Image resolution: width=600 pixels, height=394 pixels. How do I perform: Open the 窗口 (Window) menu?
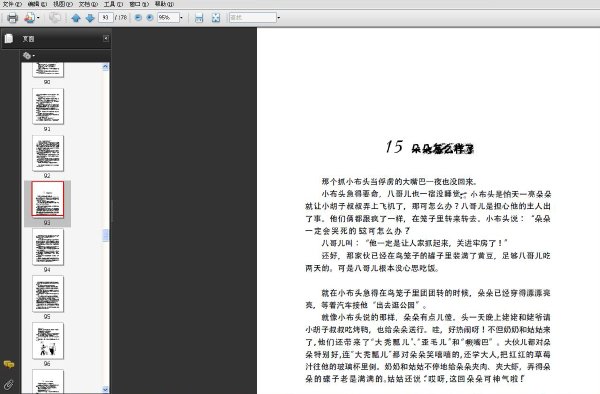point(139,4)
